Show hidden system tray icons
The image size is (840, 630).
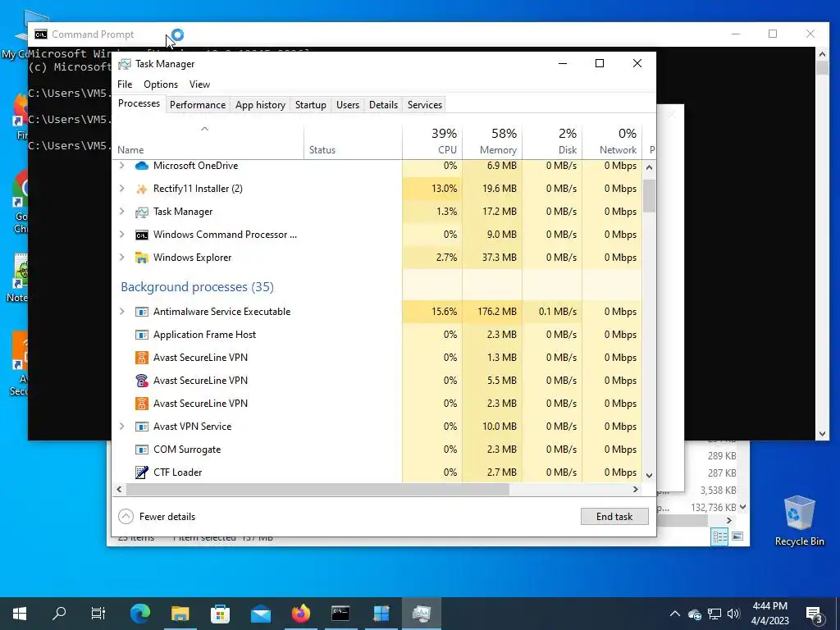click(x=675, y=614)
